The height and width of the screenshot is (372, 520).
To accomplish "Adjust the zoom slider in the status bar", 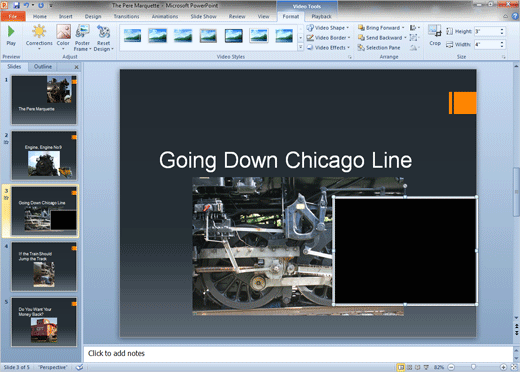I will [473, 367].
